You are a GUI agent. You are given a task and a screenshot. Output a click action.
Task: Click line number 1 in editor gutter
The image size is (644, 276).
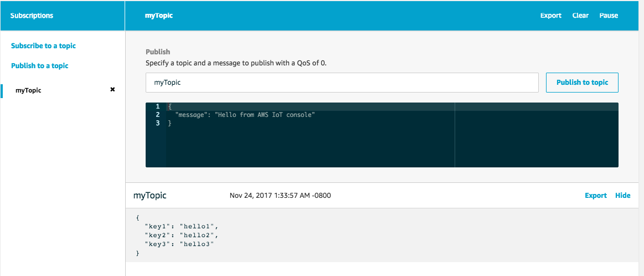point(158,106)
